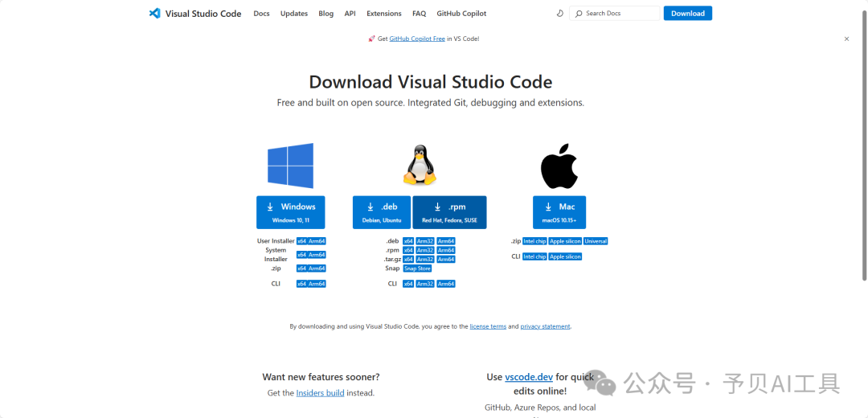Select Intel chip for the Mac .zip
The height and width of the screenshot is (418, 868).
coord(534,241)
